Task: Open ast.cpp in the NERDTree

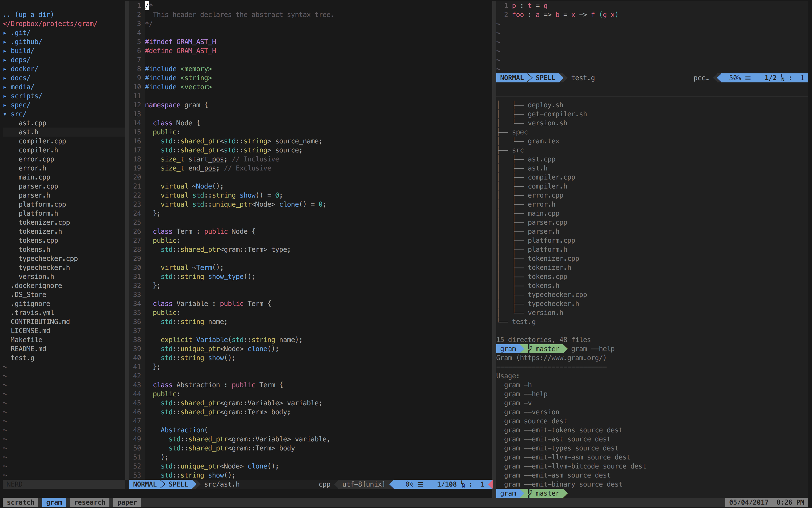Action: pos(32,123)
